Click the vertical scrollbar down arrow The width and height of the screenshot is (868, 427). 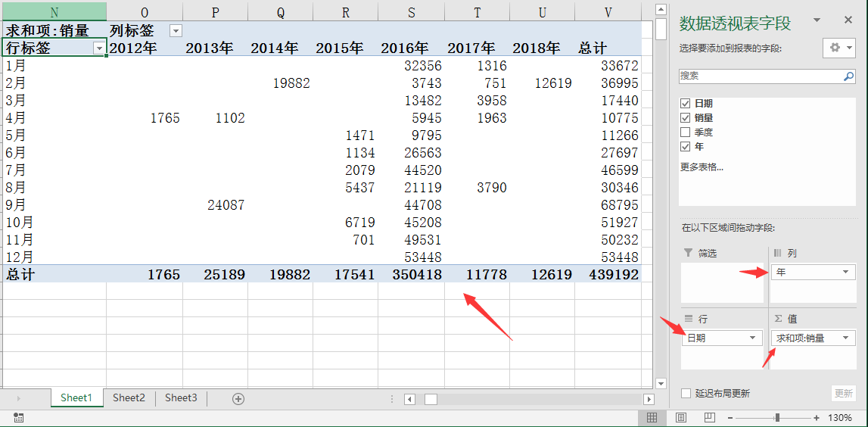[661, 382]
